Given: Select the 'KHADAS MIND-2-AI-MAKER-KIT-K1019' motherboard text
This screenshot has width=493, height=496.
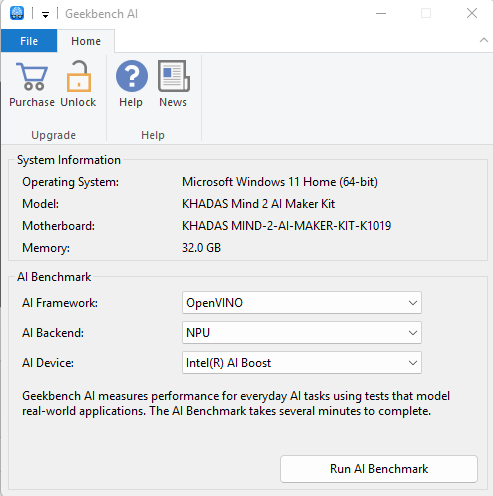Looking at the screenshot, I should tap(286, 226).
